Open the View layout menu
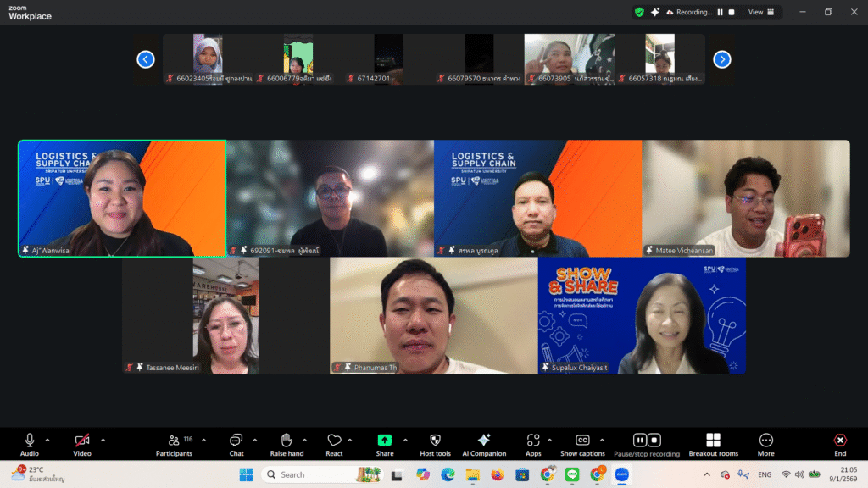The height and width of the screenshot is (488, 868). [760, 12]
